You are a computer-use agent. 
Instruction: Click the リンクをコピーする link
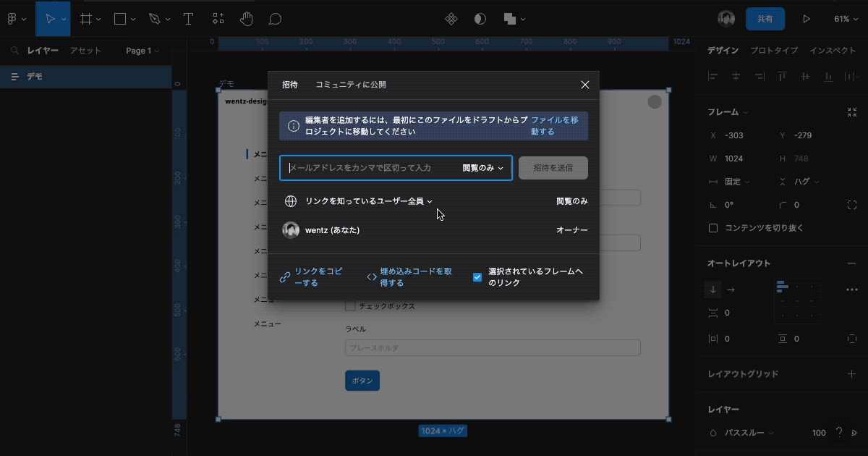[x=313, y=276]
